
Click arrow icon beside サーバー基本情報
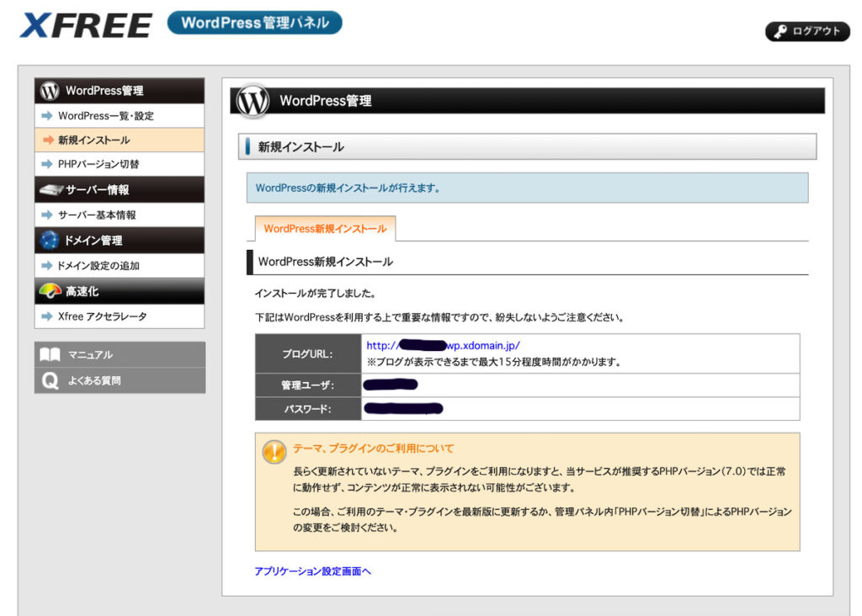point(47,215)
